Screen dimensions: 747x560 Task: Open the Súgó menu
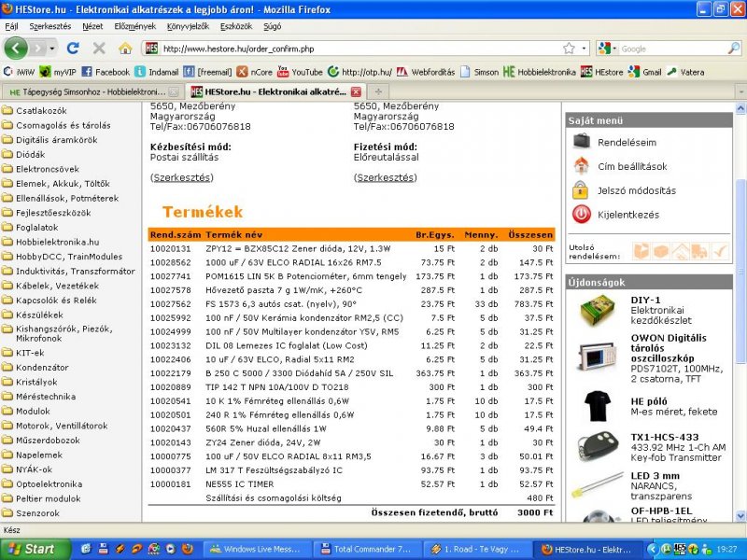[x=272, y=26]
